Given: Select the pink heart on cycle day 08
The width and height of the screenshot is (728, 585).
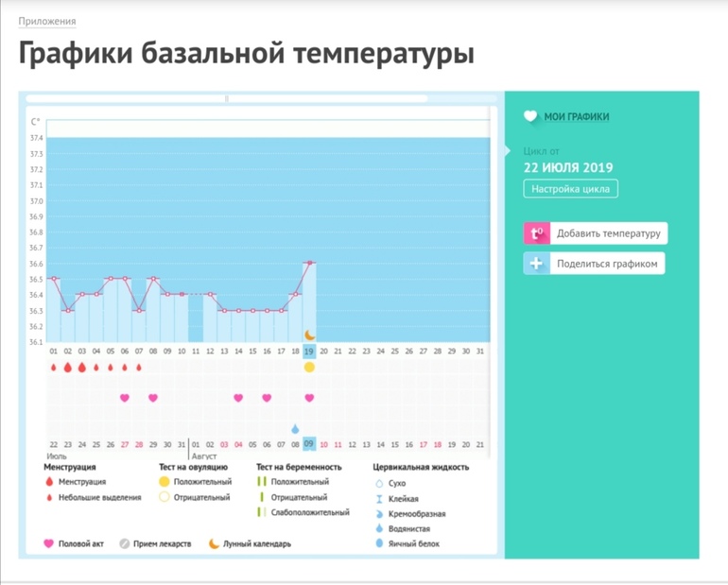Looking at the screenshot, I should pos(153,398).
